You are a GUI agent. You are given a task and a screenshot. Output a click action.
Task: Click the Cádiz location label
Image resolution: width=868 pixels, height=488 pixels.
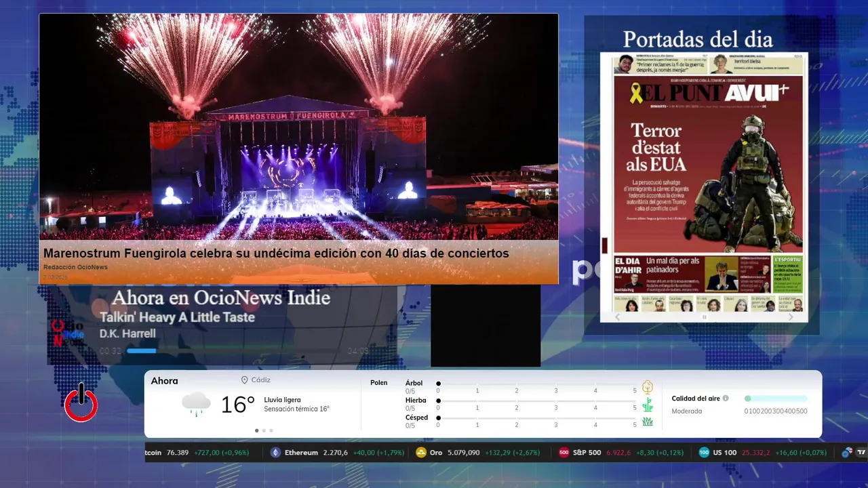point(261,380)
